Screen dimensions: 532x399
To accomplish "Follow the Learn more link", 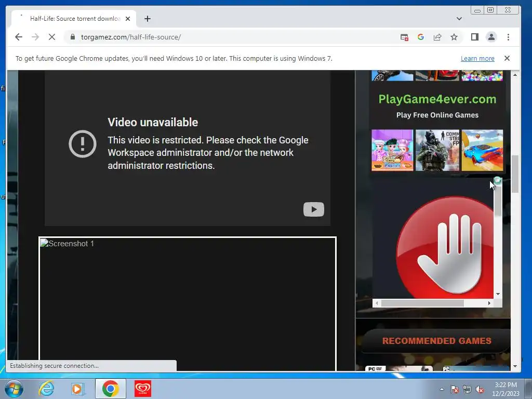I will click(x=477, y=58).
